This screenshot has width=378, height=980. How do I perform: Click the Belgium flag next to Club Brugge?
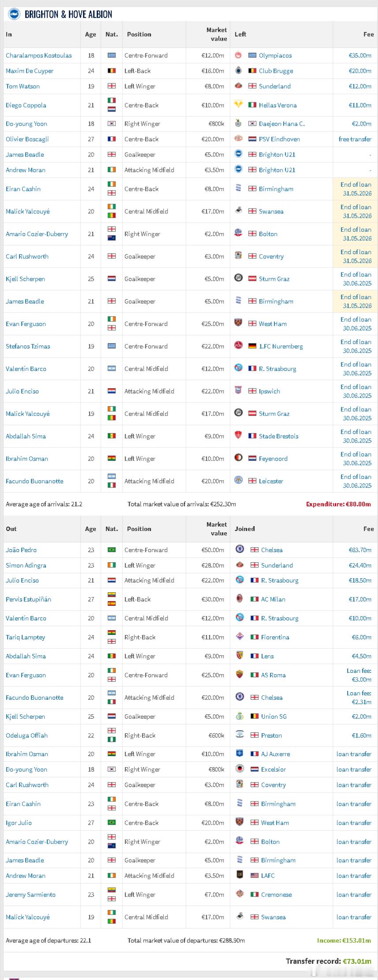tap(252, 71)
